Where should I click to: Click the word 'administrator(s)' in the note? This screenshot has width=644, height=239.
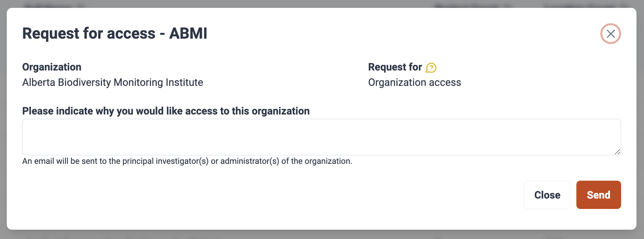click(249, 161)
